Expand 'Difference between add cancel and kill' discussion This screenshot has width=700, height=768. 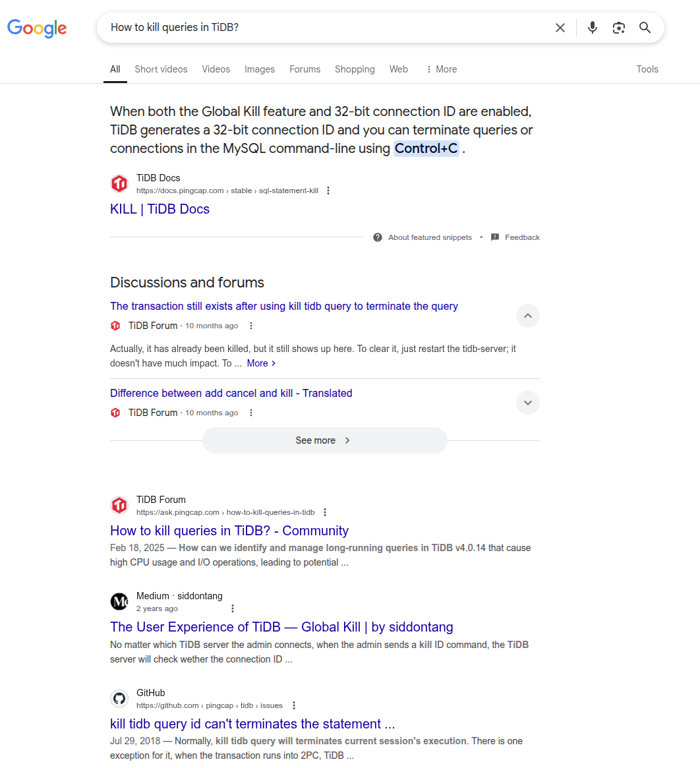pos(527,403)
